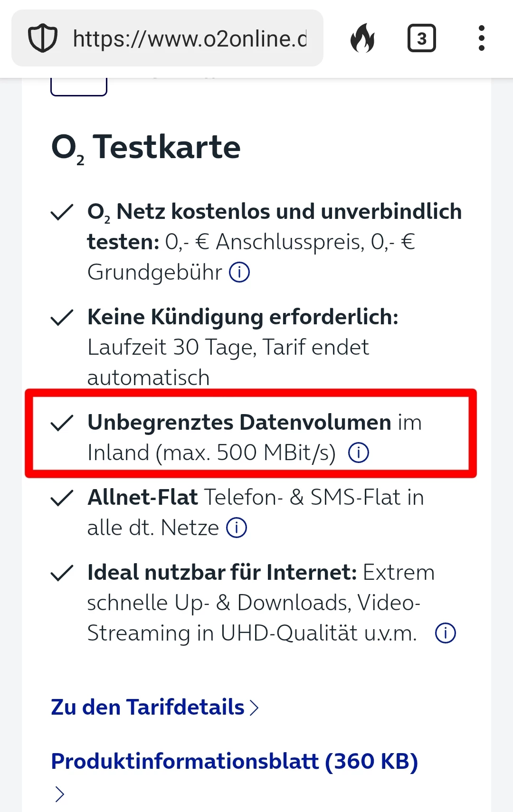This screenshot has height=812, width=513.
Task: Click the chevron below Produktinformationsblatt
Action: [59, 794]
